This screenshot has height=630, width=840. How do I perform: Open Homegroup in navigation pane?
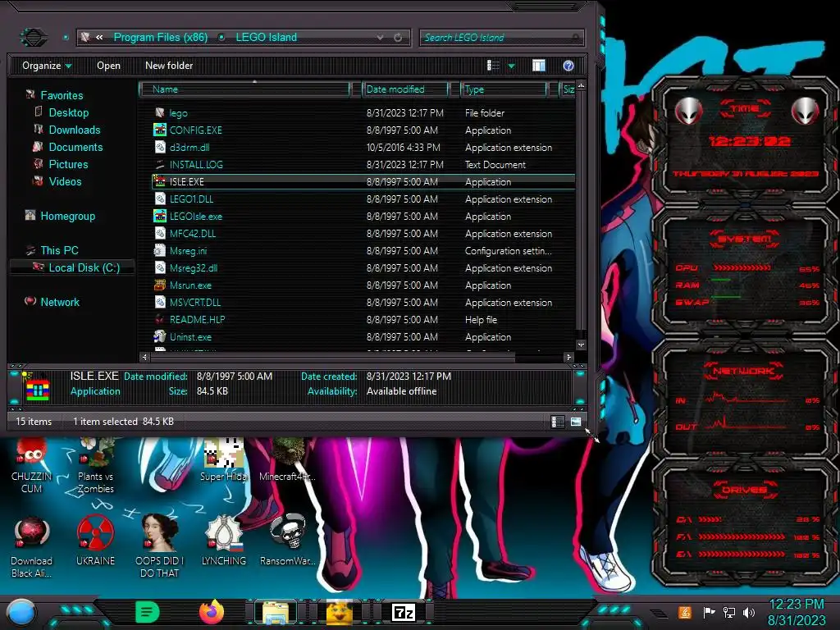click(67, 216)
